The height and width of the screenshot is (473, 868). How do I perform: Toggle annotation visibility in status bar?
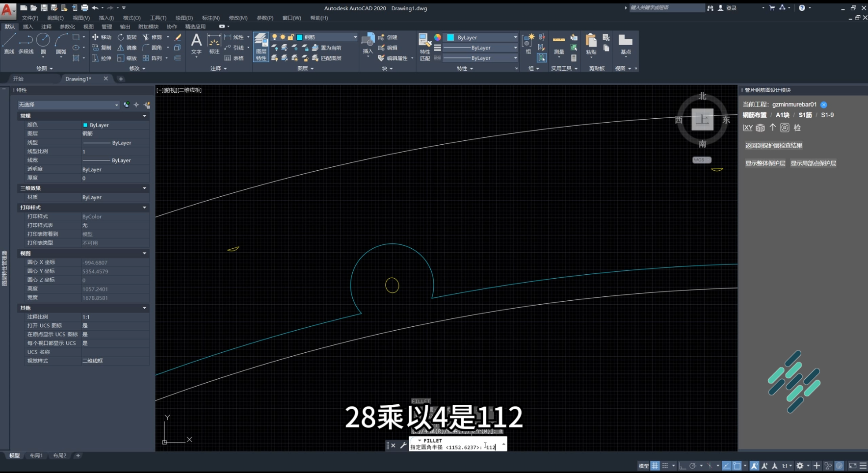click(x=755, y=466)
